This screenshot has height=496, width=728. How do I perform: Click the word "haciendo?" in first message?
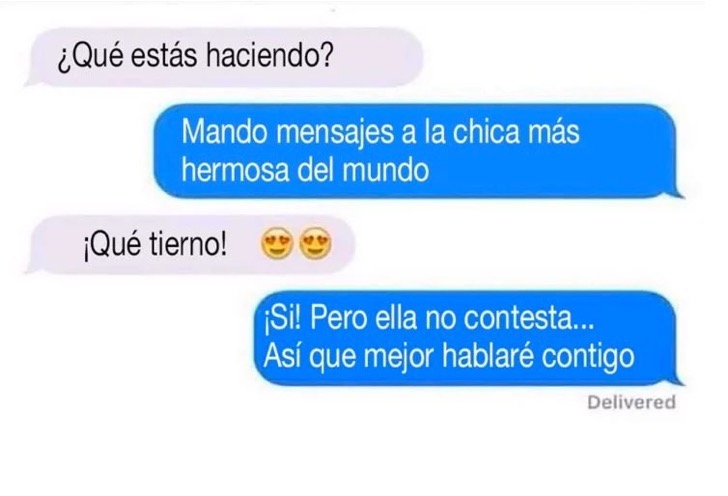[269, 56]
